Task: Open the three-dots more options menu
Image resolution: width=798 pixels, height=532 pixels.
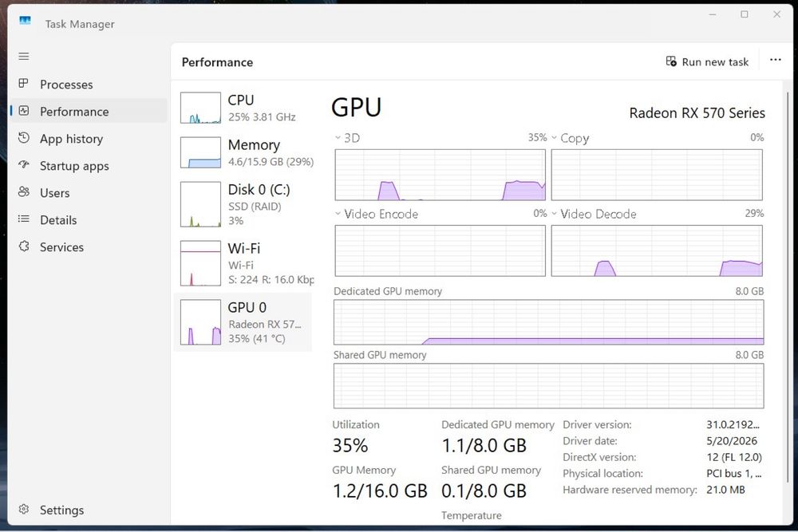Action: coord(775,60)
